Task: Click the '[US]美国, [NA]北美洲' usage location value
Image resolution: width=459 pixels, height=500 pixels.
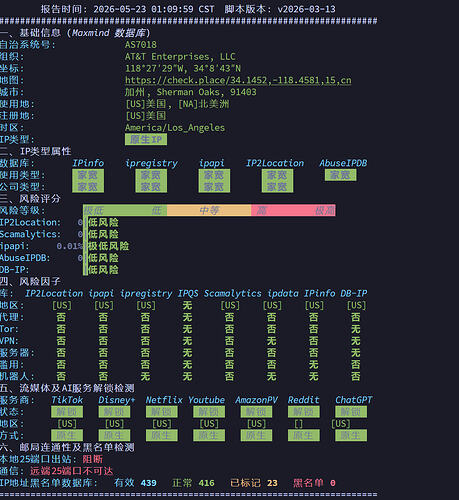Action: click(x=177, y=104)
